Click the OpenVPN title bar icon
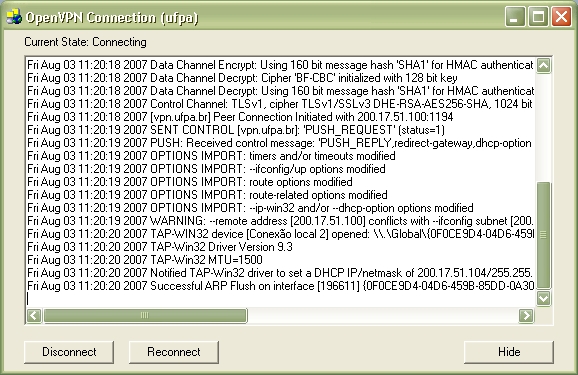 click(14, 17)
